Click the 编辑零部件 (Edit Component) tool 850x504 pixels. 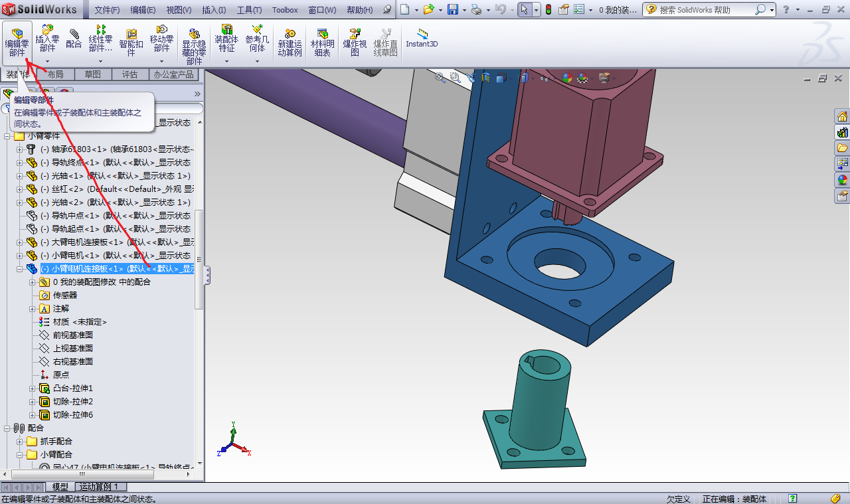(x=17, y=42)
